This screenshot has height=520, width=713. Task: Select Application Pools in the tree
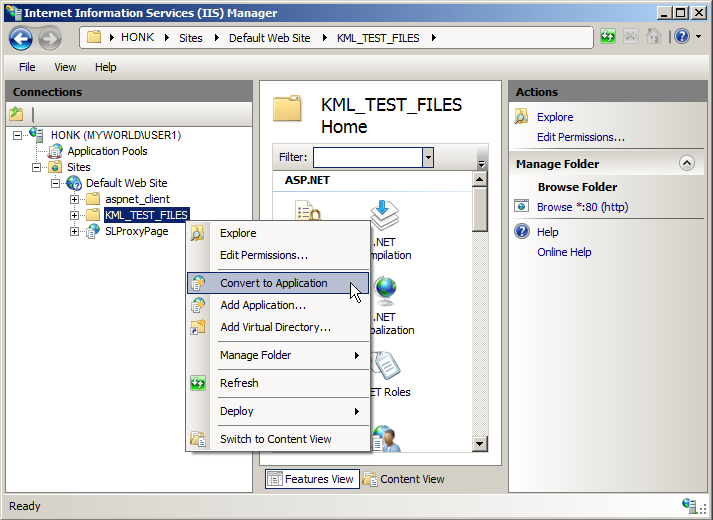(107, 151)
